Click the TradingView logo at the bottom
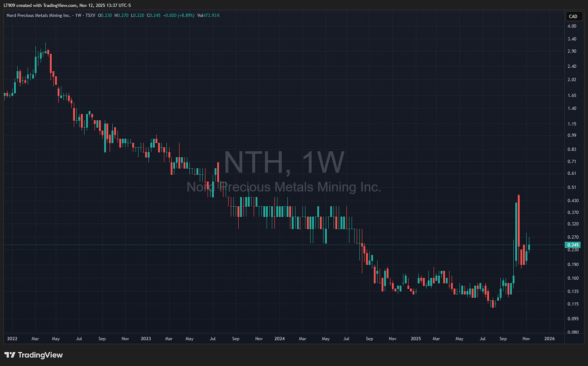The width and height of the screenshot is (588, 366). tap(34, 355)
